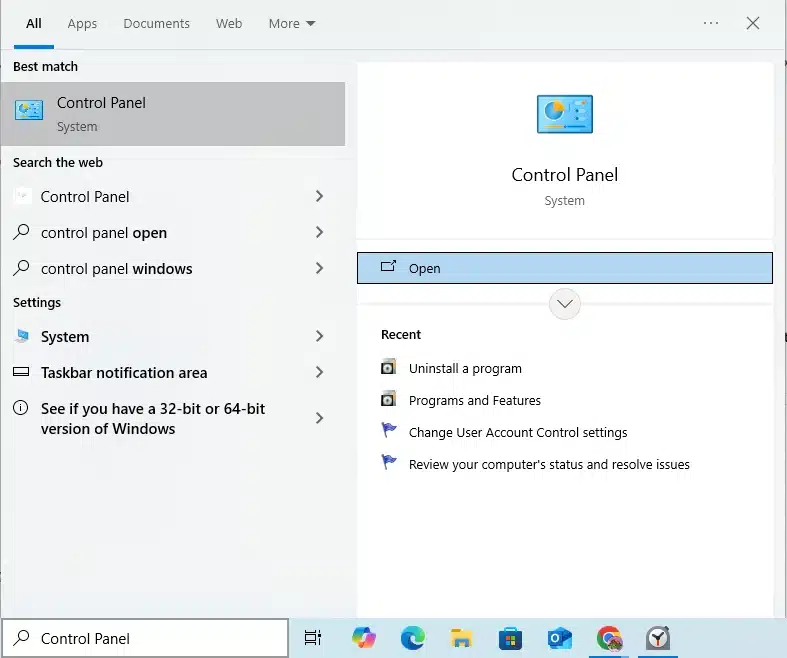The image size is (787, 658).
Task: Open the clock app taskbar icon
Action: click(x=657, y=638)
